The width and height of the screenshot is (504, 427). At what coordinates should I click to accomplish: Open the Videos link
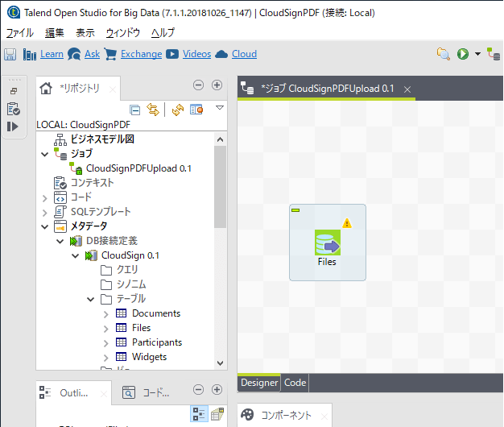(x=197, y=54)
